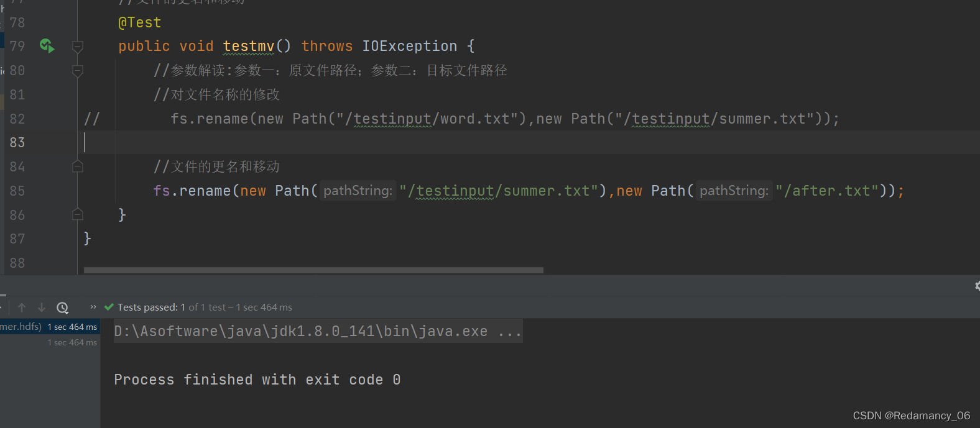Place cursor on testmv method name

248,46
